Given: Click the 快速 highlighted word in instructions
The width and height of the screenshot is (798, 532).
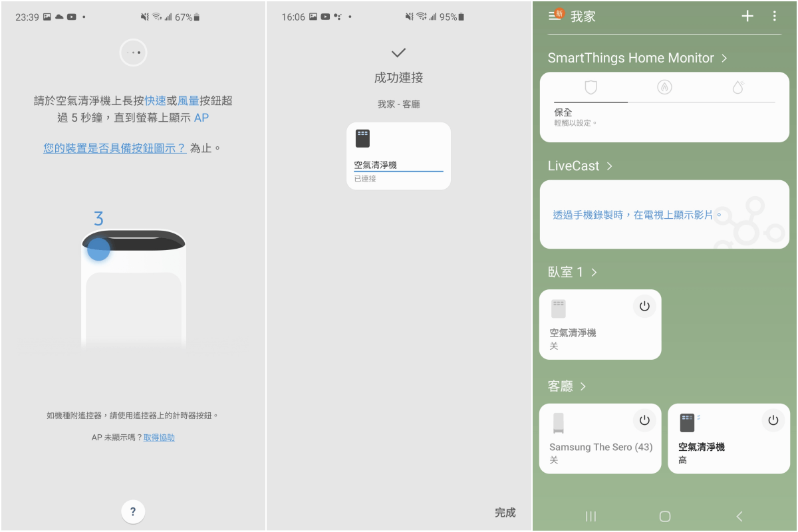Looking at the screenshot, I should 156,101.
